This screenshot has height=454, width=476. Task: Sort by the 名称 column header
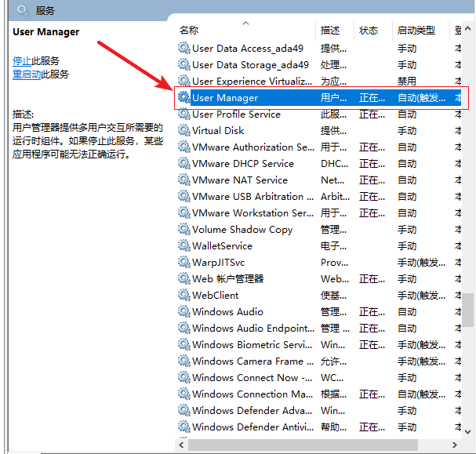pyautogui.click(x=189, y=31)
